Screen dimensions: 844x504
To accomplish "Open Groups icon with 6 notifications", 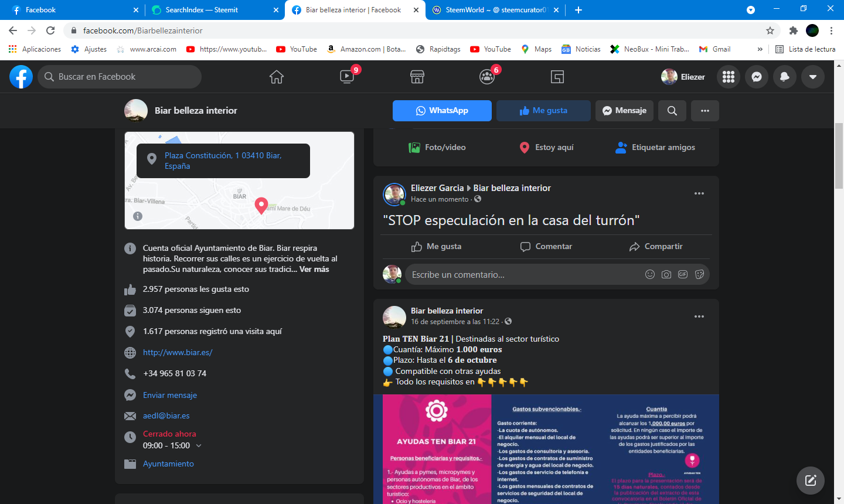I will coord(487,77).
